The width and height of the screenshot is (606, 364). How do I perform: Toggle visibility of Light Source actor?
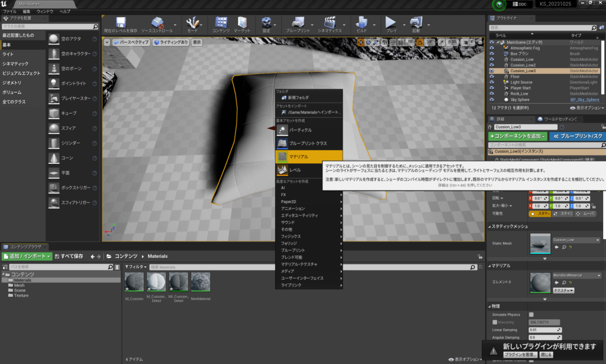point(492,82)
